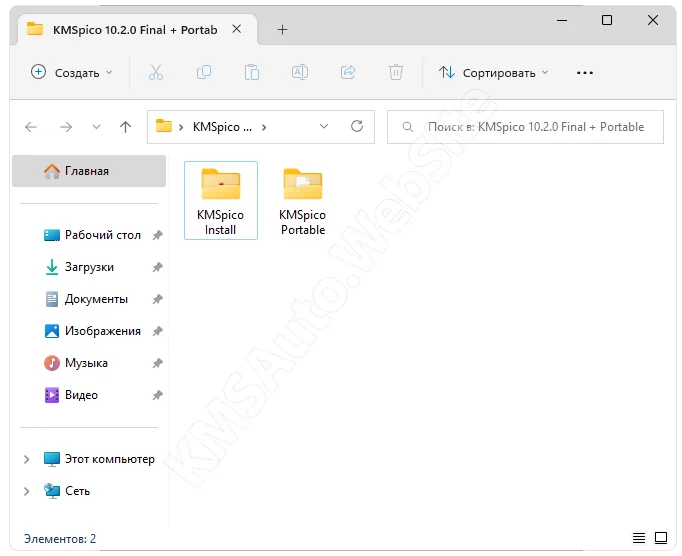Open the Создать dropdown menu

[72, 72]
